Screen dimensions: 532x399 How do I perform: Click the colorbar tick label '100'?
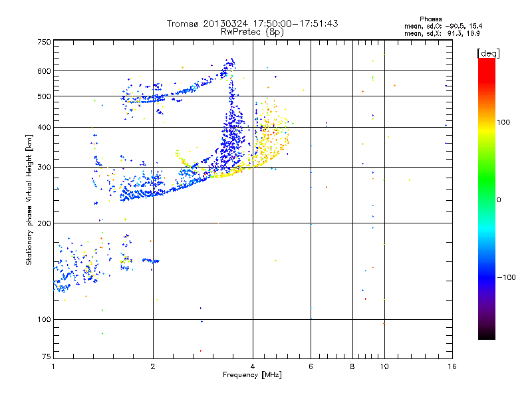click(503, 122)
